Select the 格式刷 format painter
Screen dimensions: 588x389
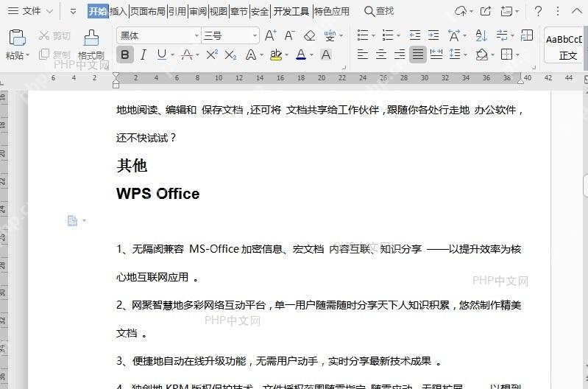tap(91, 45)
